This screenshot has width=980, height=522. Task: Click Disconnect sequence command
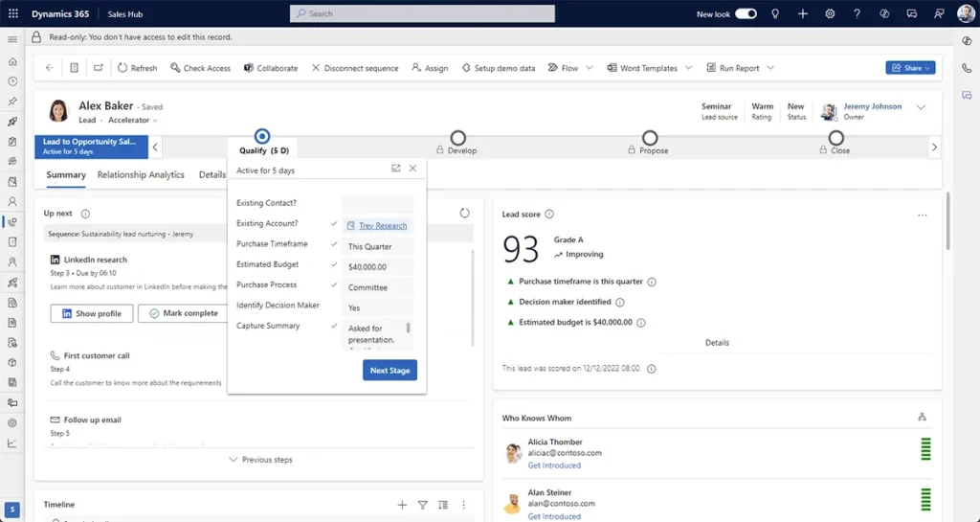(355, 68)
